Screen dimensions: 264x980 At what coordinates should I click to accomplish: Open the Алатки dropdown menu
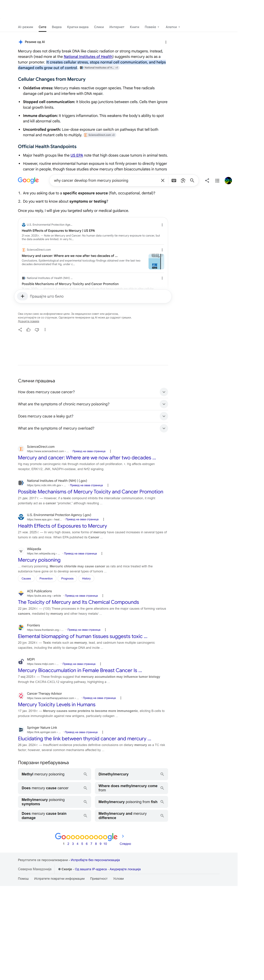[x=173, y=27]
